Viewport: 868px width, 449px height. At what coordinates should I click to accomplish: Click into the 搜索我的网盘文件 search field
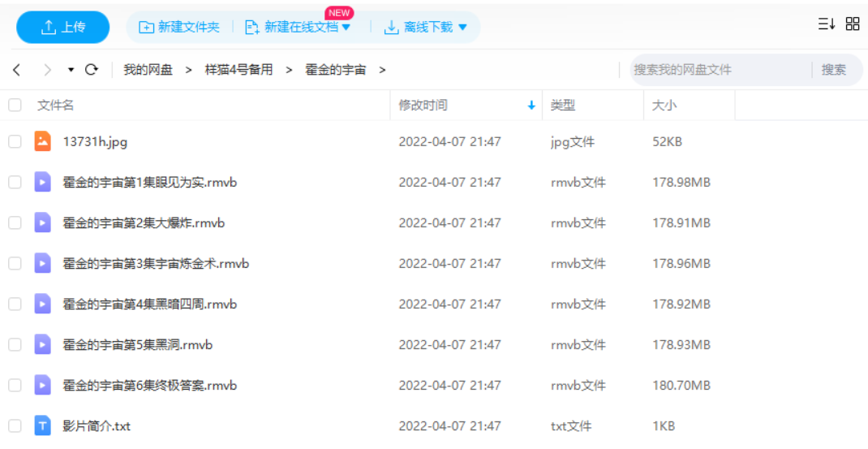[718, 70]
